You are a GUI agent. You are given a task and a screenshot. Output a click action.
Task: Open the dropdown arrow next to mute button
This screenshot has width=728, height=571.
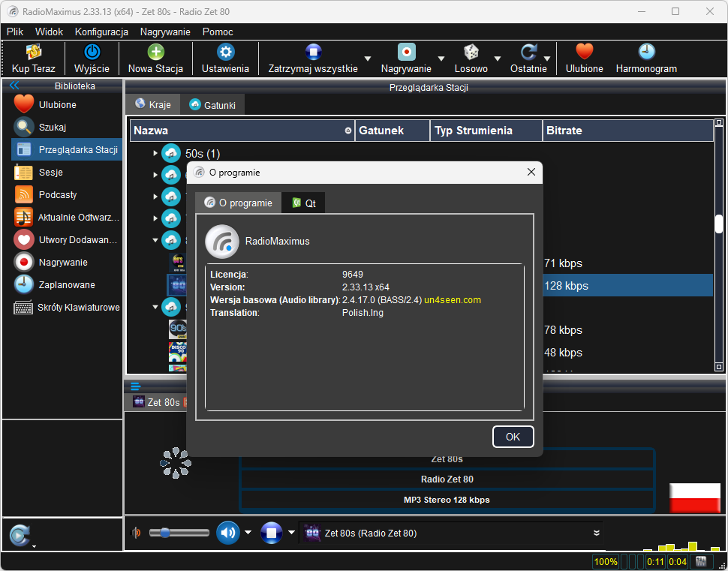(248, 533)
